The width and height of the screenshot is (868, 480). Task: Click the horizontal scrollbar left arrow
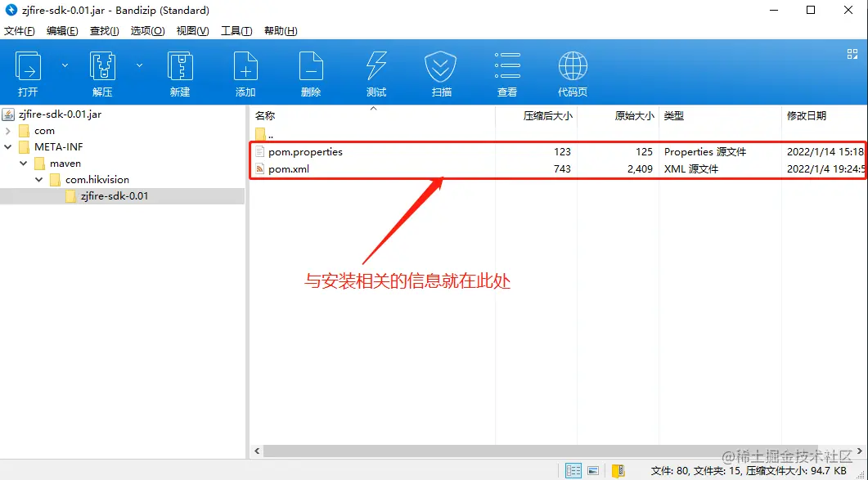tap(256, 451)
